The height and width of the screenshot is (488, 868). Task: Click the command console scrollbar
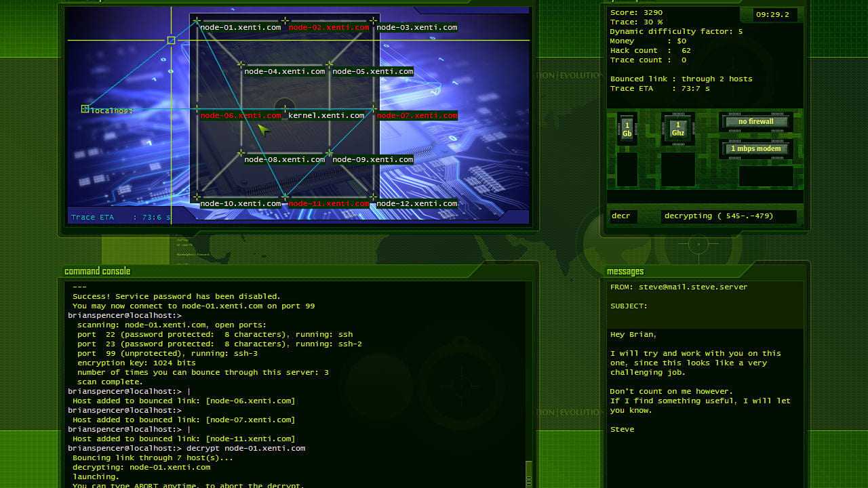[529, 474]
